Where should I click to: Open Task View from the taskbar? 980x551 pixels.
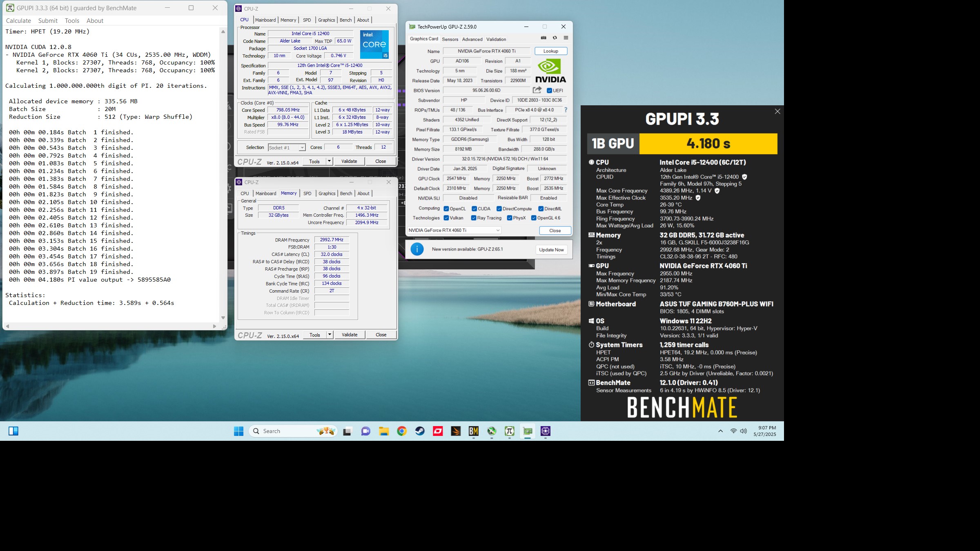tap(347, 431)
